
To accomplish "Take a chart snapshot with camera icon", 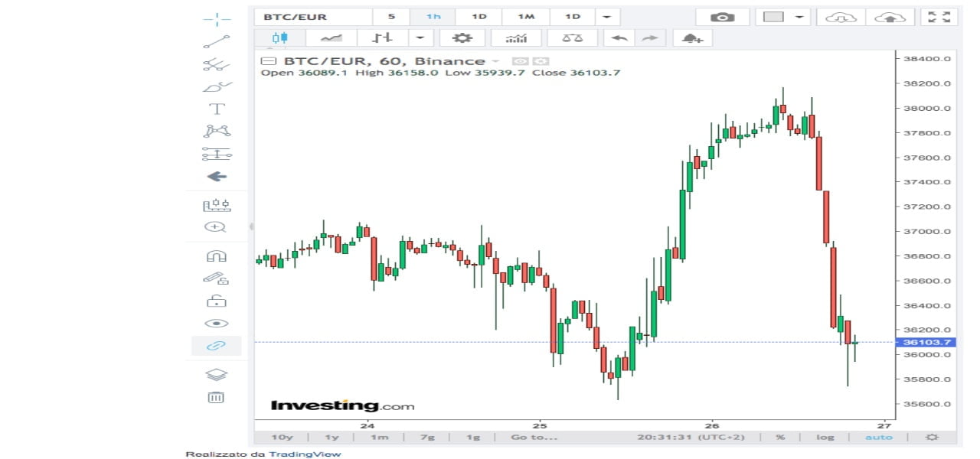I will (x=720, y=17).
